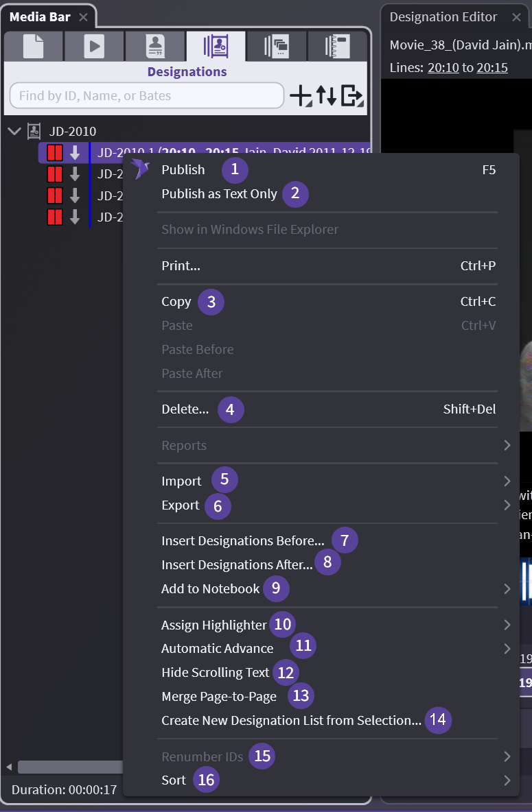Screen dimensions: 532x812
Task: Open the Documents tab icon
Action: click(x=33, y=46)
